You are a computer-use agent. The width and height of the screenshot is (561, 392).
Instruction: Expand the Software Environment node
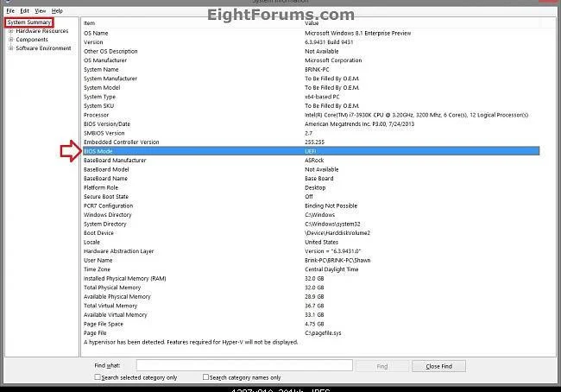click(10, 48)
